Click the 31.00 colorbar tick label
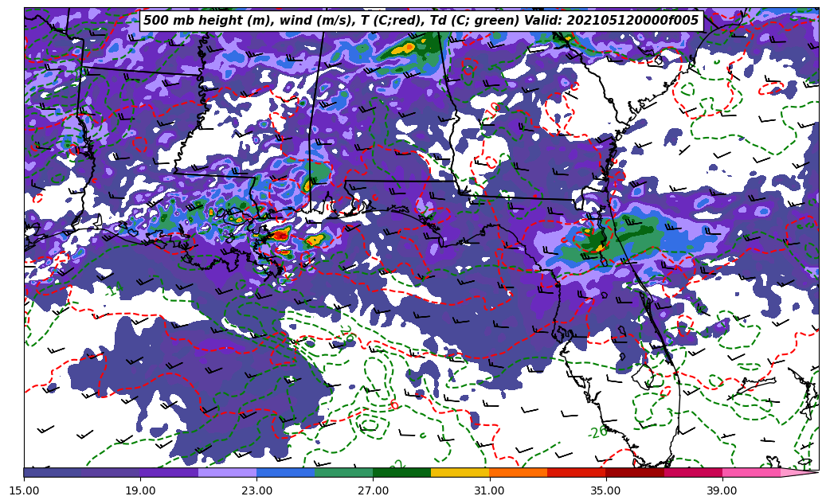The width and height of the screenshot is (826, 504). (489, 490)
